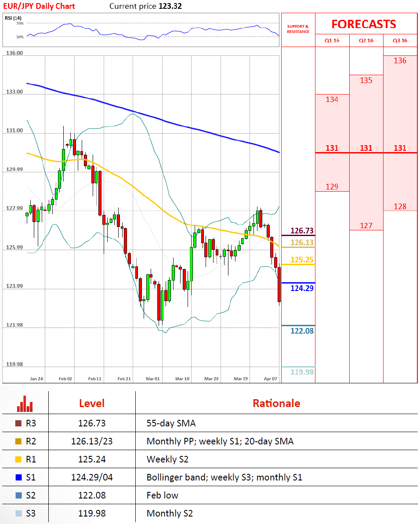
Task: Click the 121.98 price axis label
Action: tap(14, 325)
